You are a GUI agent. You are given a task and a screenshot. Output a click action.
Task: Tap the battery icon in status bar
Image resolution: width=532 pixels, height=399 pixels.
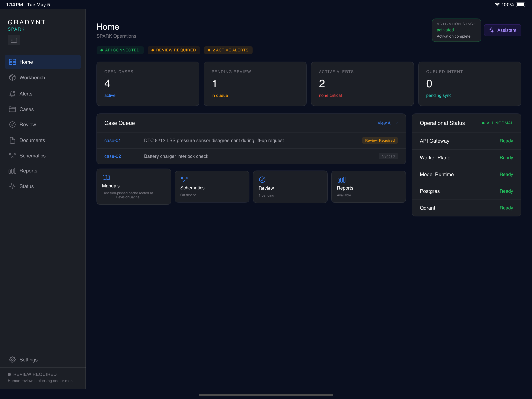521,4
